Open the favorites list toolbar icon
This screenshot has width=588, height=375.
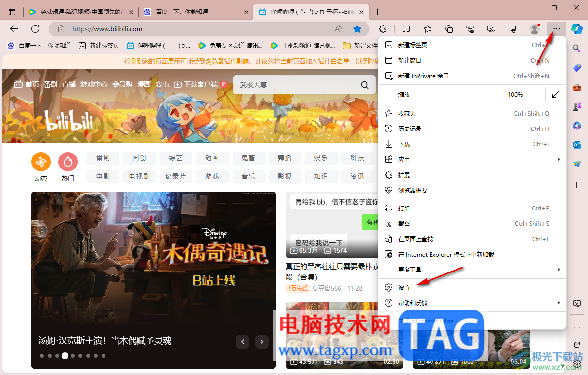(428, 29)
